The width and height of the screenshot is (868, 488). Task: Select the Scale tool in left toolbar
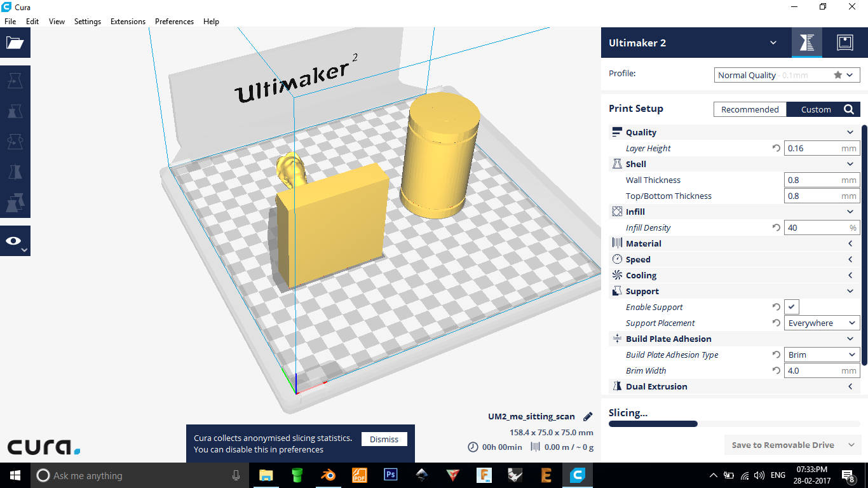[15, 111]
